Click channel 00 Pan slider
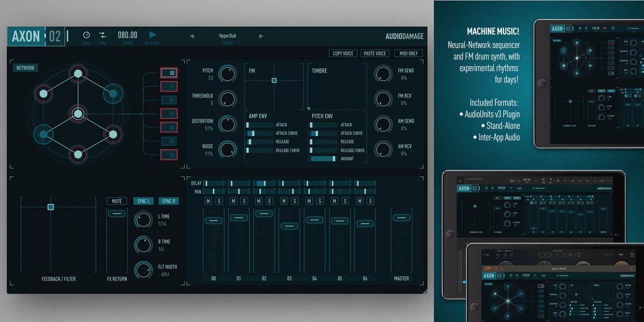This screenshot has width=644, height=322. [x=214, y=191]
